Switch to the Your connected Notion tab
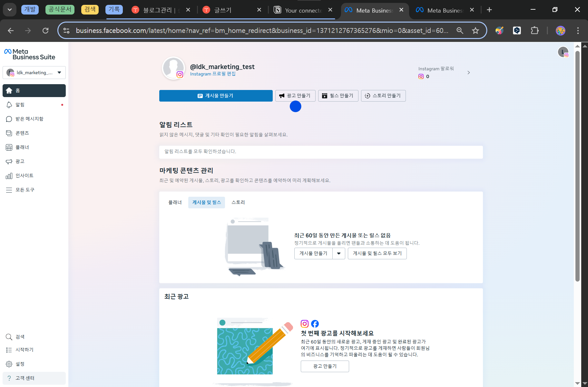Viewport: 588px width, 387px height. click(303, 10)
